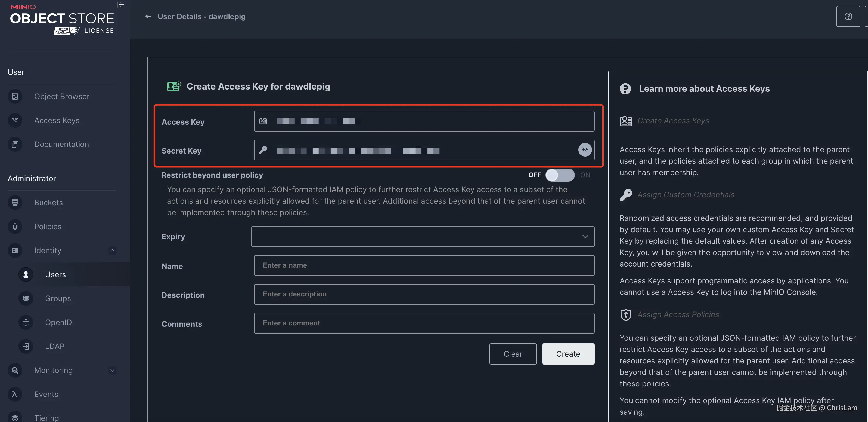This screenshot has width=868, height=422.
Task: Click the Groups icon in Identity
Action: pos(26,298)
